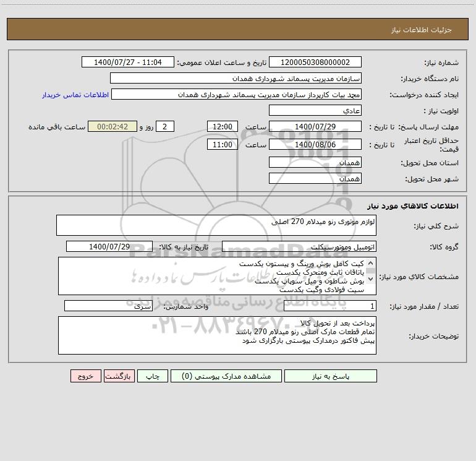Viewport: 476px width, 461px height.
Task: Click the اطلاعات کالاهای مورد نیاز section heading
Action: (x=413, y=206)
